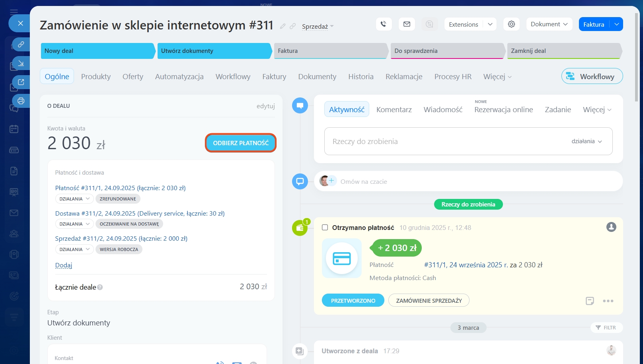Expand the Extensions dropdown
The height and width of the screenshot is (364, 643).
point(490,24)
